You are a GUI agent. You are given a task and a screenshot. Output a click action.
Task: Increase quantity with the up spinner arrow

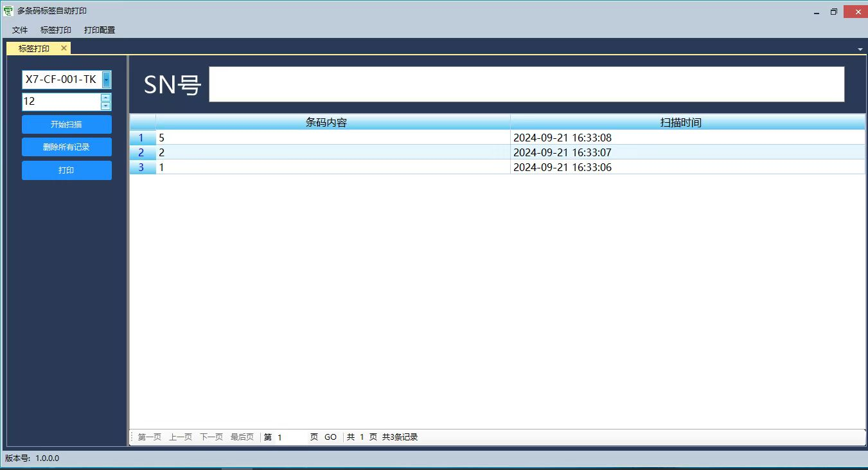pyautogui.click(x=106, y=98)
